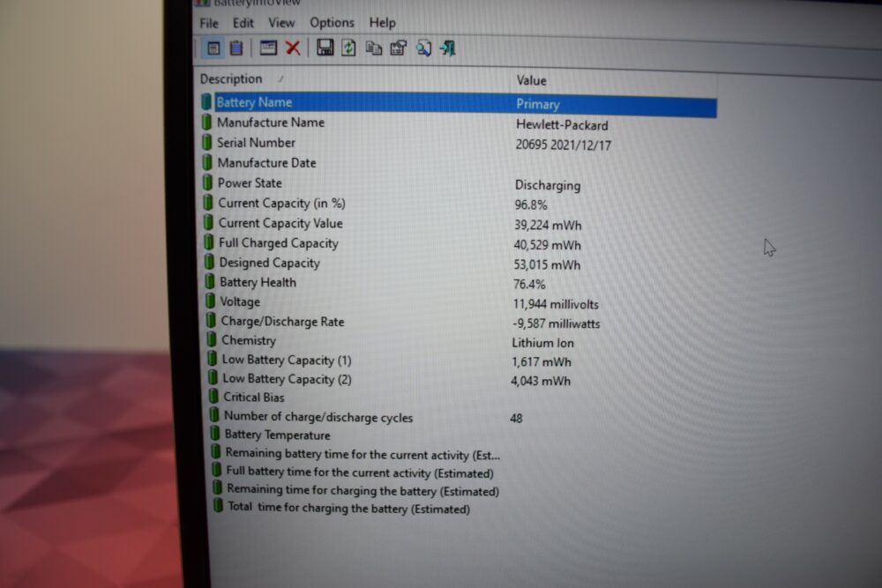The width and height of the screenshot is (882, 588).
Task: Click the 40,529 mWh value
Action: tap(548, 245)
